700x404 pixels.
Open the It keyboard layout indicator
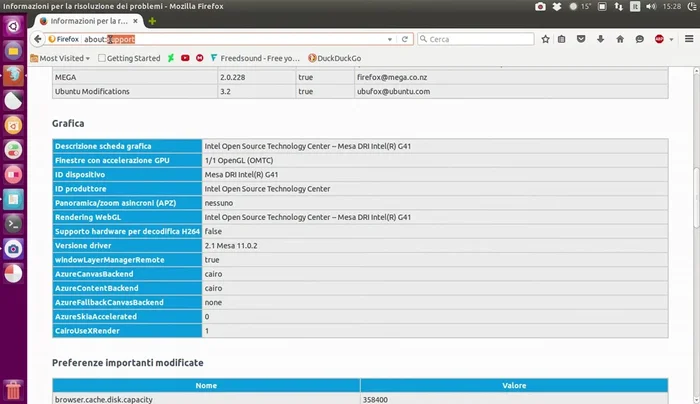pyautogui.click(x=634, y=6)
